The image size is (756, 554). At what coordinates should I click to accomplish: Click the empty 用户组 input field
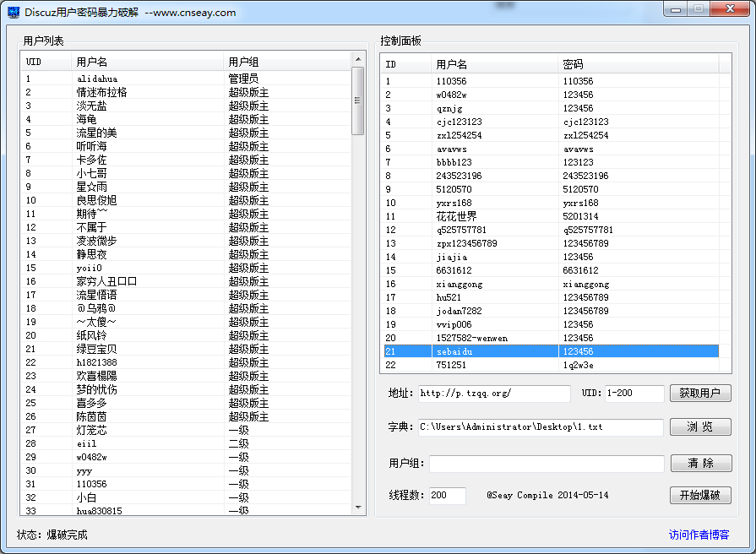[x=547, y=464]
